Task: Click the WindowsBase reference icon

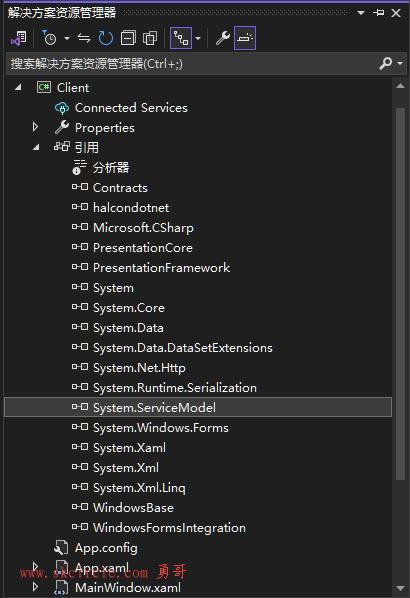Action: point(80,507)
